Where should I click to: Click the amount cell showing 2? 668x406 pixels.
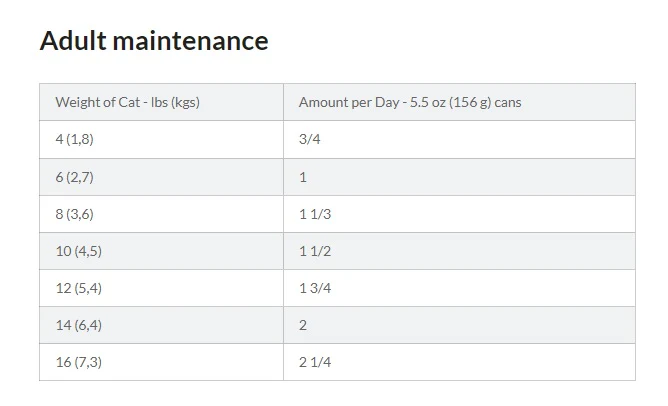point(459,325)
